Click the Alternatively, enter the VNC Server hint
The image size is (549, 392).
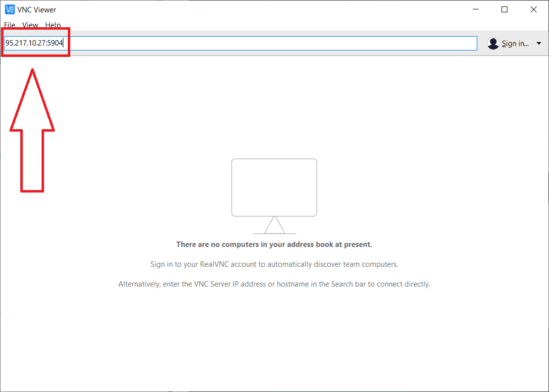click(x=274, y=284)
